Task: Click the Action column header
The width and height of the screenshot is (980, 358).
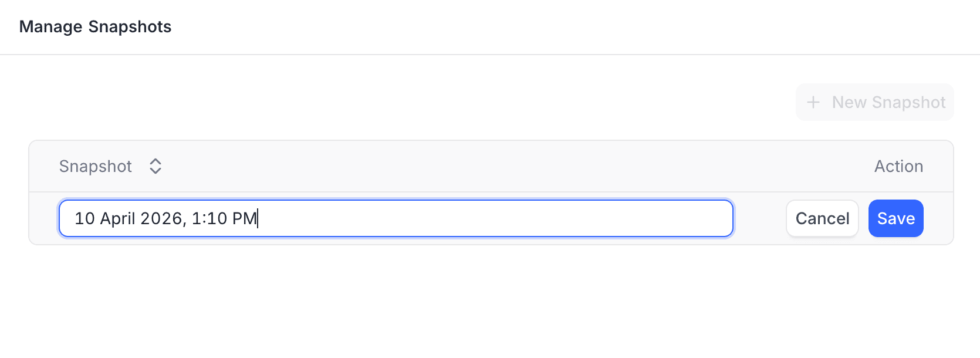Action: (898, 166)
